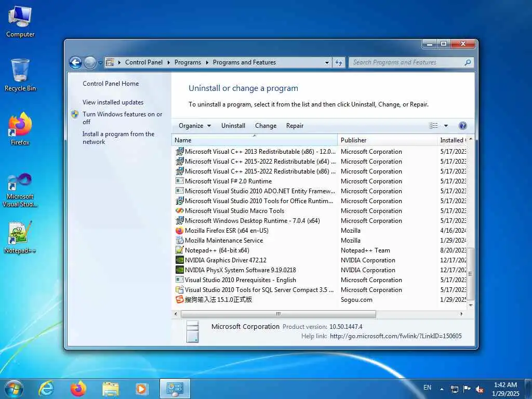This screenshot has width=532, height=399.
Task: Open the Recycle Bin desktop icon
Action: [x=20, y=75]
